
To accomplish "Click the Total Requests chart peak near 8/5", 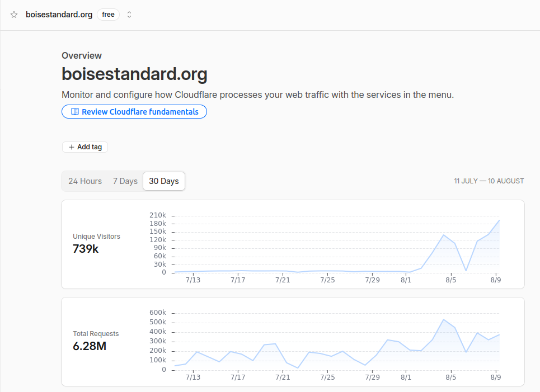I will click(444, 320).
